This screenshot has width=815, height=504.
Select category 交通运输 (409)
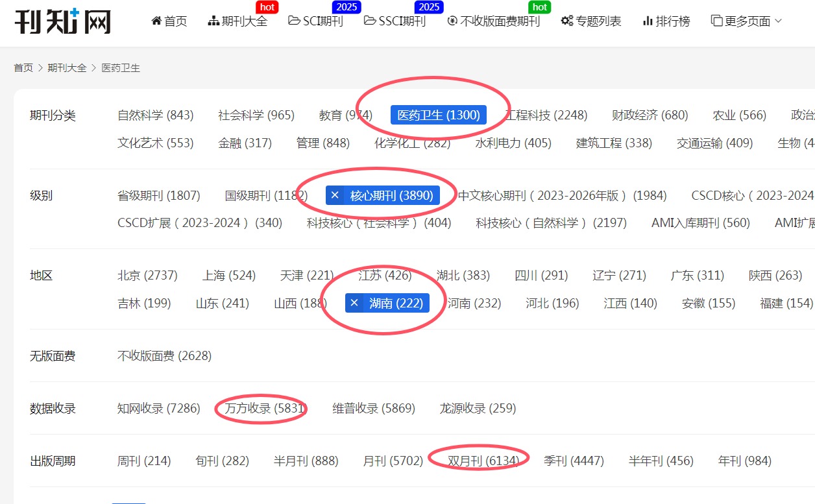pos(715,143)
